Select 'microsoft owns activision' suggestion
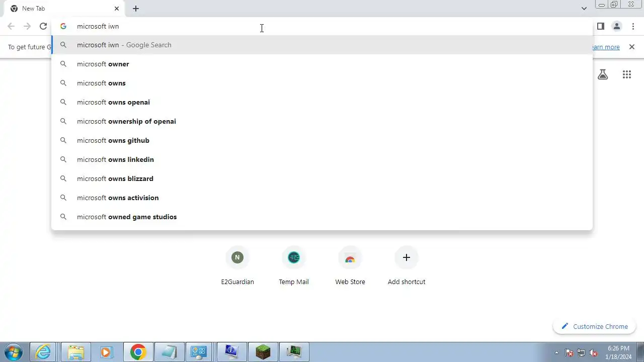The height and width of the screenshot is (362, 644). click(x=322, y=198)
